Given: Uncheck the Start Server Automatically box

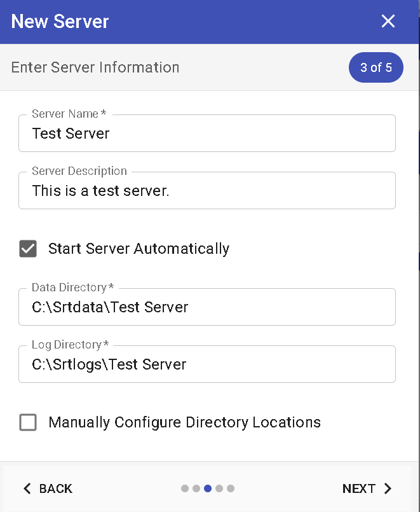Looking at the screenshot, I should click(x=28, y=249).
